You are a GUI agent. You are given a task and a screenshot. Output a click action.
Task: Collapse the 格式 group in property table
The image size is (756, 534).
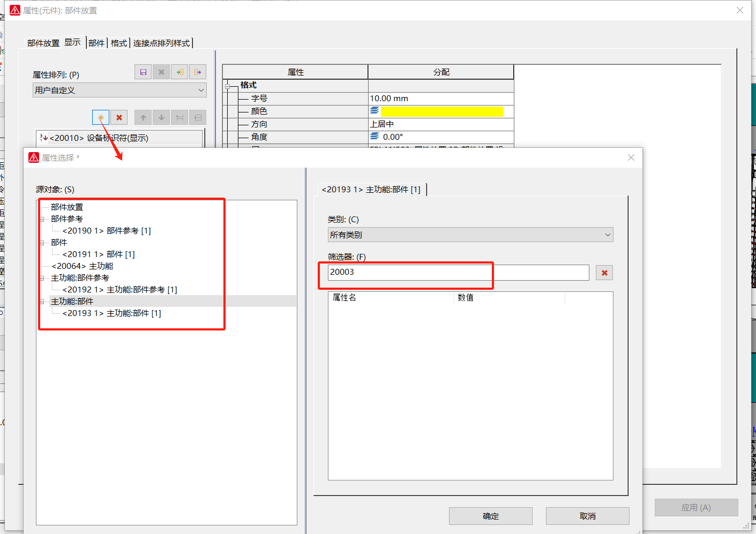pyautogui.click(x=228, y=86)
